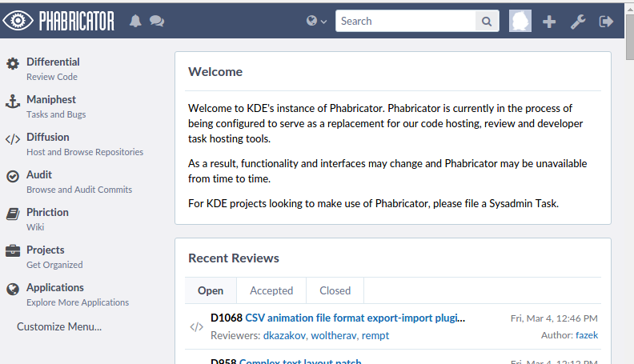Open the user profile avatar
Image resolution: width=634 pixels, height=364 pixels.
click(520, 21)
